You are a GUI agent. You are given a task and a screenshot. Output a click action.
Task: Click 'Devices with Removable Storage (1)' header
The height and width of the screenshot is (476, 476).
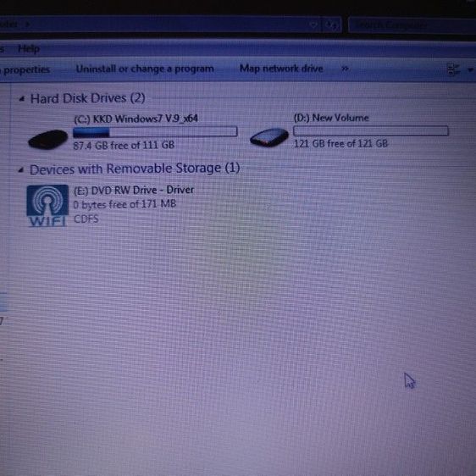tap(135, 169)
